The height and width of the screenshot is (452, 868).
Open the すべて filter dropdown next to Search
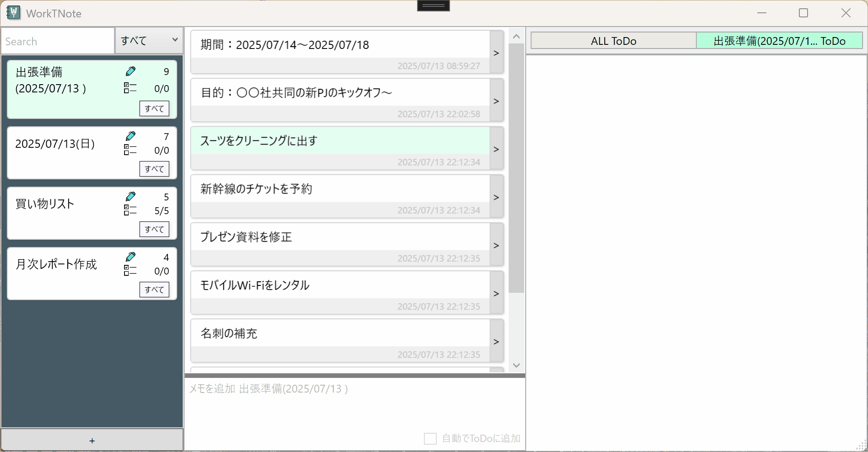(x=149, y=41)
